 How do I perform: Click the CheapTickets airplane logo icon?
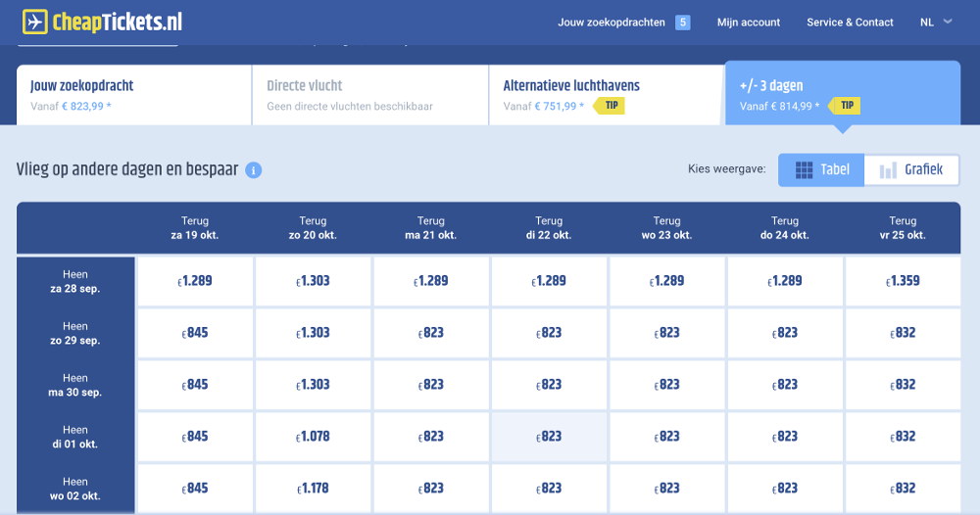(x=35, y=22)
